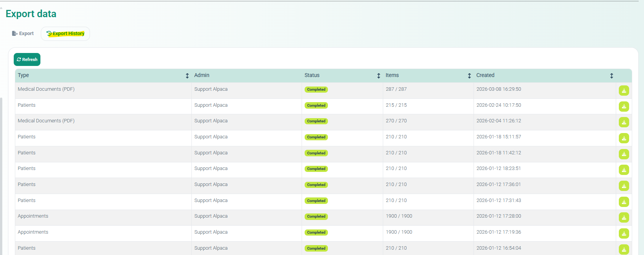This screenshot has height=255, width=644.
Task: Download the Medical Documents export from 2026-03-08
Action: click(x=624, y=91)
